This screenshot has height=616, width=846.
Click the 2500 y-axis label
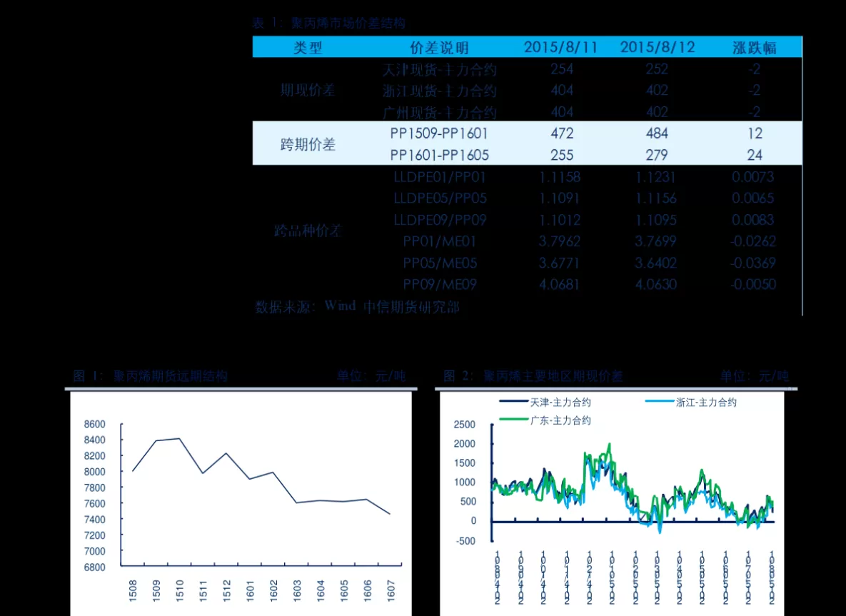[465, 425]
